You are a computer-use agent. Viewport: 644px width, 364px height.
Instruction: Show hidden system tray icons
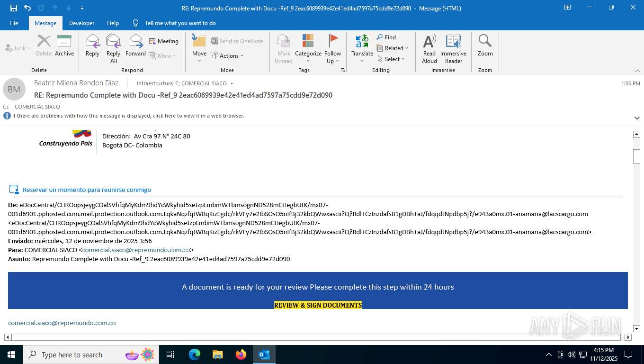[548, 355]
